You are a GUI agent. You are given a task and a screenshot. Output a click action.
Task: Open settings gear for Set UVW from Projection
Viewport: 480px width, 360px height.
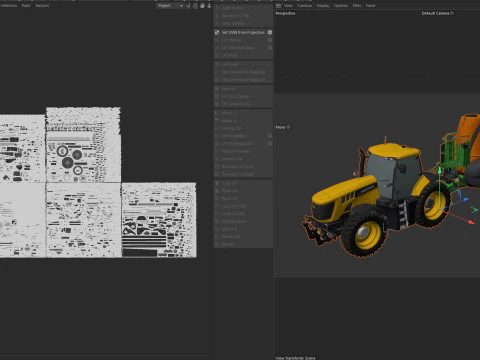pyautogui.click(x=270, y=32)
